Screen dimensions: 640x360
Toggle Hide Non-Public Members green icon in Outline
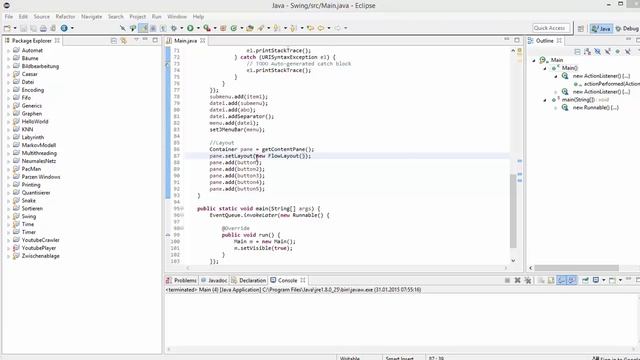[618, 51]
